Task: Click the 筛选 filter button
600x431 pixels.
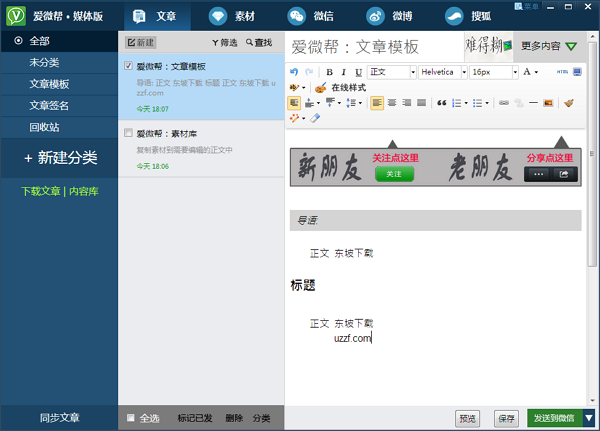Action: point(225,42)
